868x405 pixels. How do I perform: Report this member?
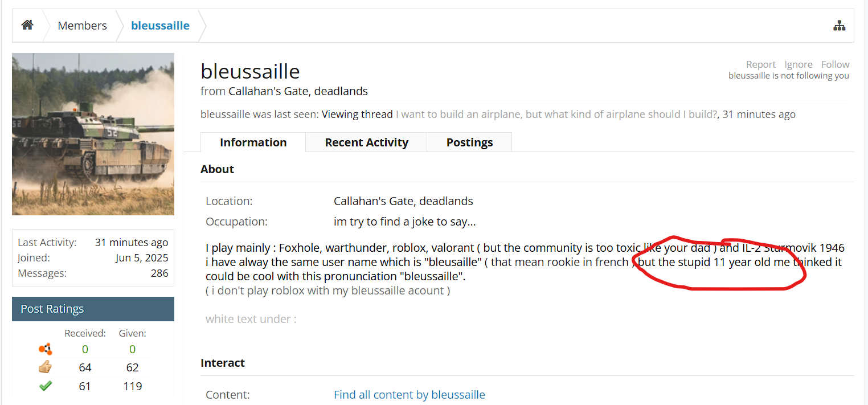click(761, 64)
